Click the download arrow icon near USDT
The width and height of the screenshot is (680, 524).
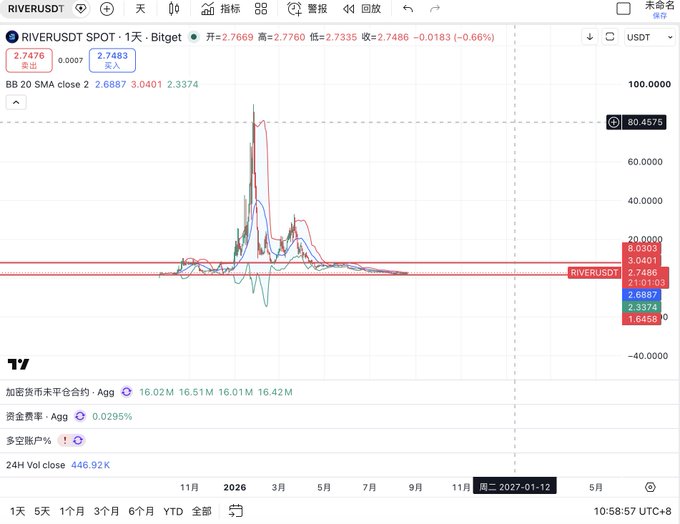[590, 37]
